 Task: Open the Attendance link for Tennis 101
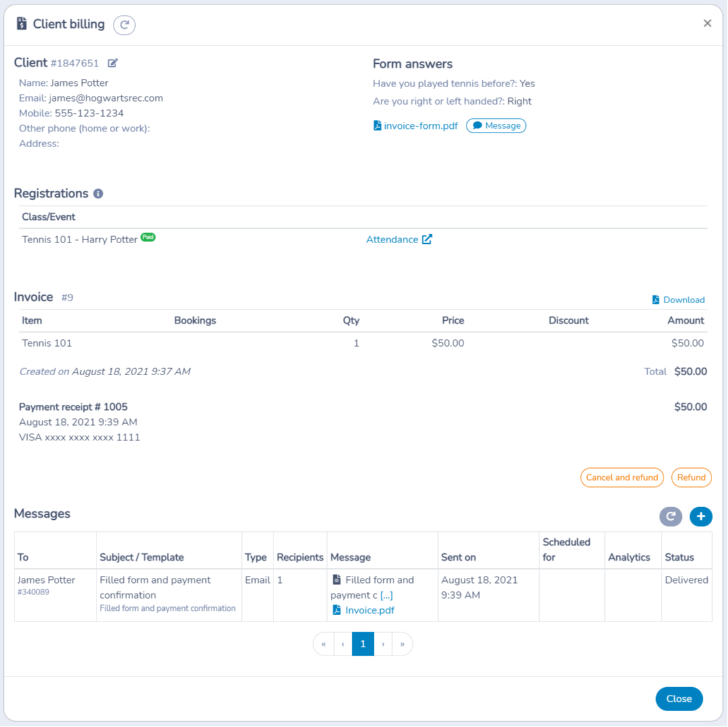click(399, 239)
